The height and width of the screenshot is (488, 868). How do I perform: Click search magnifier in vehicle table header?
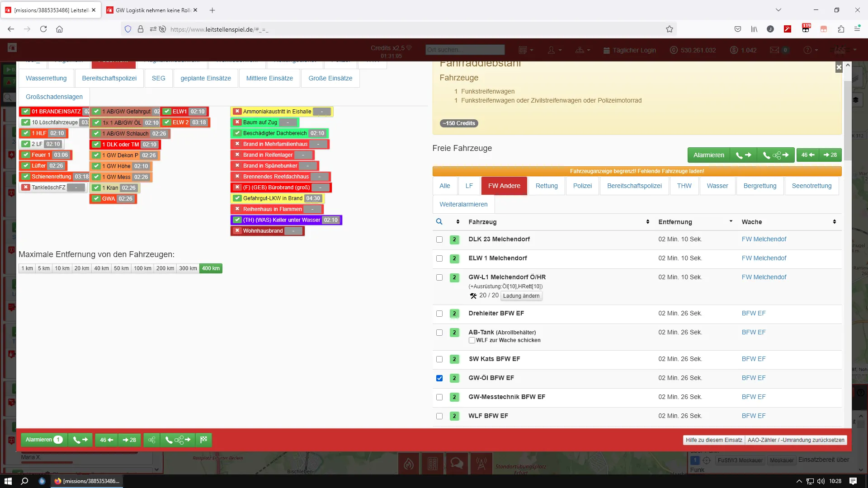pyautogui.click(x=439, y=222)
